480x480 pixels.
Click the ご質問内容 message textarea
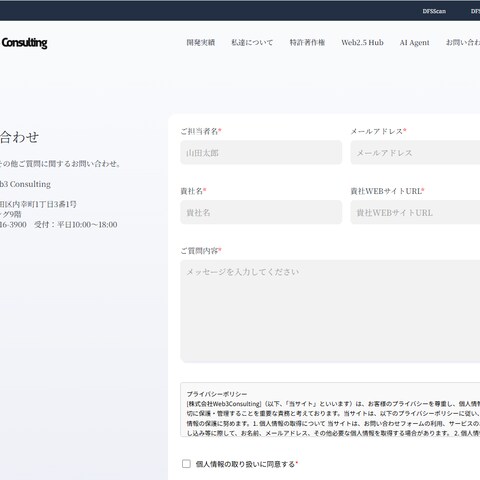330,311
